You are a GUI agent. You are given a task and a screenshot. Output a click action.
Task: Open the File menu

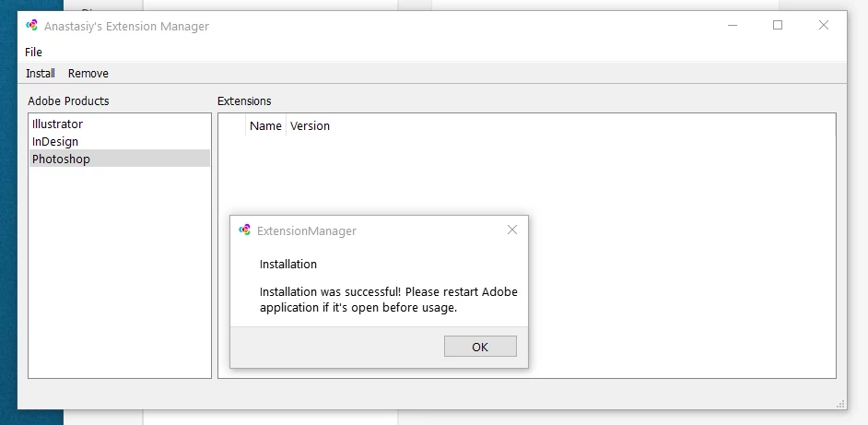click(33, 52)
